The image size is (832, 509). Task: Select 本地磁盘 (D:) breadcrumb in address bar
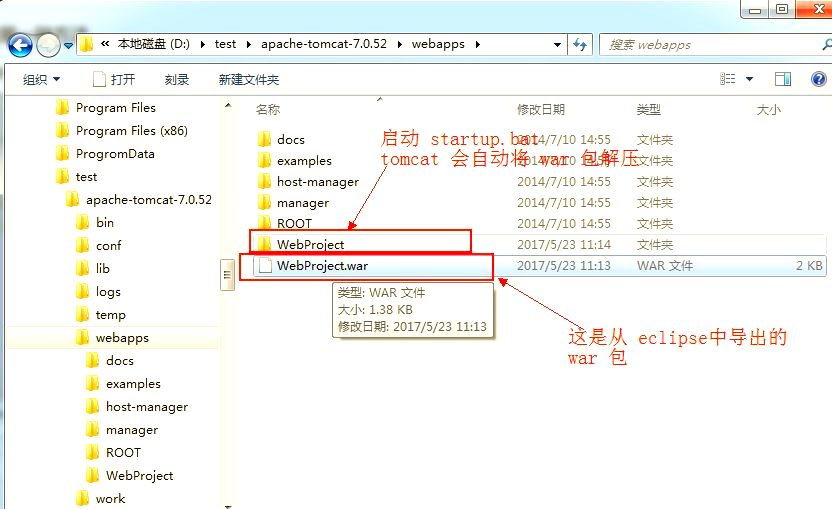tap(153, 44)
